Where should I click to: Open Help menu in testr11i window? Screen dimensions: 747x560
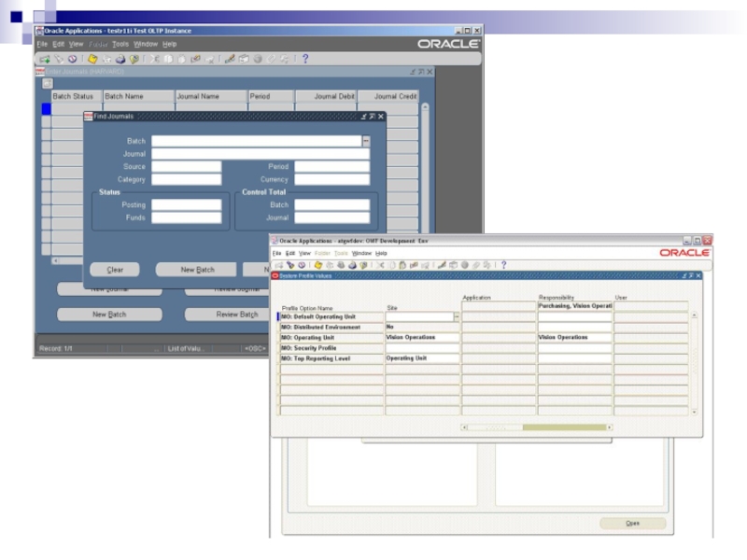(x=169, y=44)
